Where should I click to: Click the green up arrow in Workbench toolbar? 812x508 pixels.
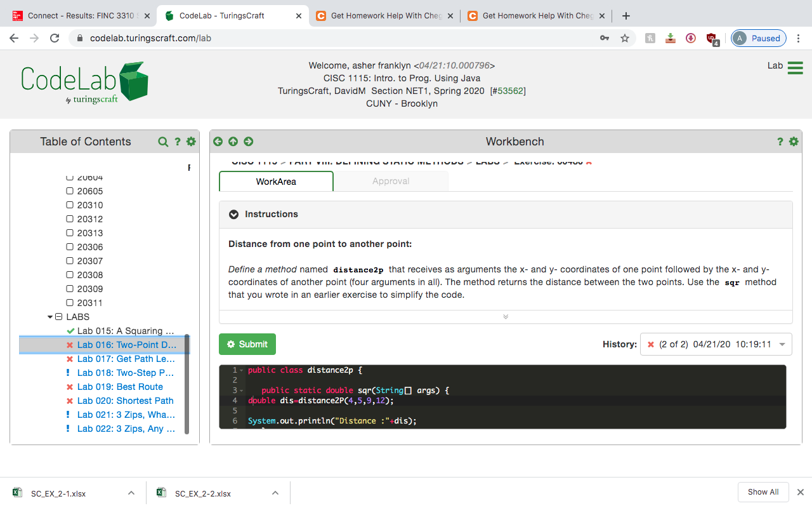[x=233, y=141]
